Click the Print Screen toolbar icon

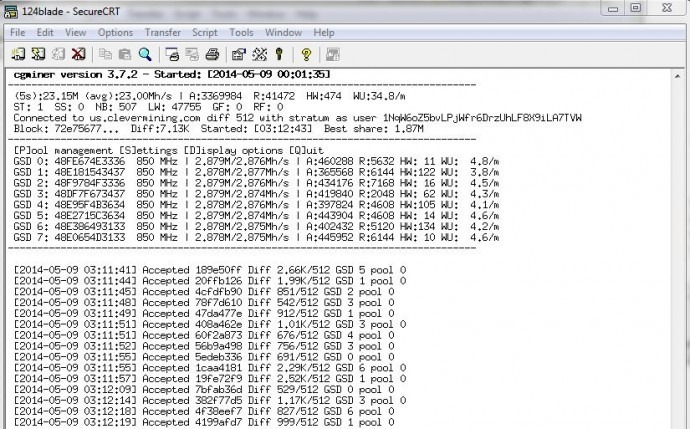coord(172,54)
